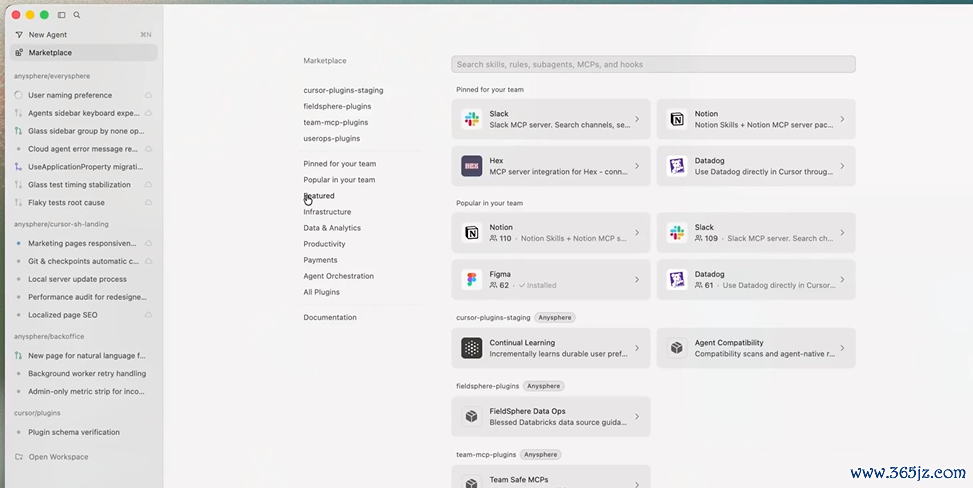Open Agent Orchestration category
Viewport: 973px width, 488px height.
coord(338,276)
